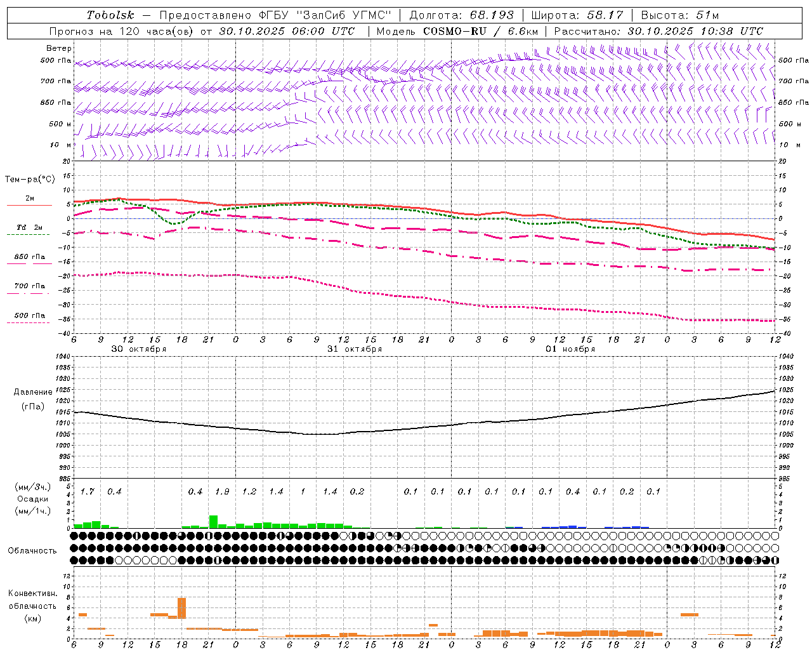
Task: Click the Широта: 58.17 value
Action: [577, 15]
